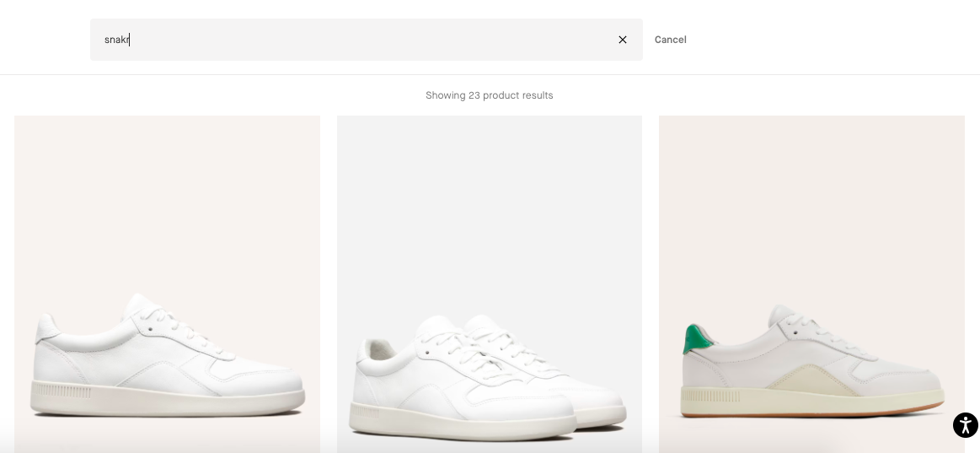Focus the search field containing "snakr"

click(367, 40)
